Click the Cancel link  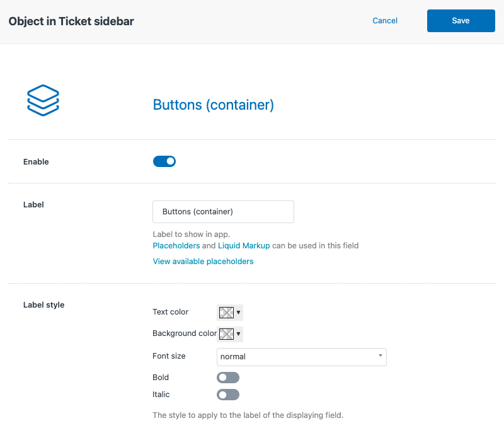385,21
